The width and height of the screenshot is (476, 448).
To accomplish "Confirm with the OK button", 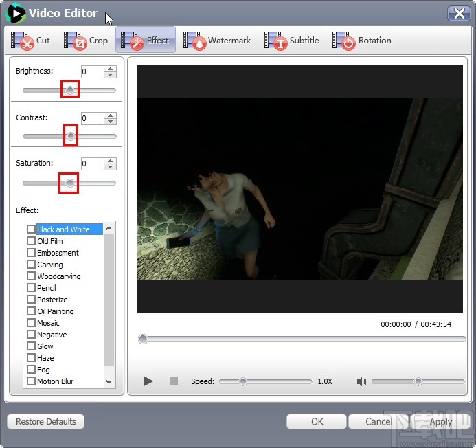I will point(317,422).
